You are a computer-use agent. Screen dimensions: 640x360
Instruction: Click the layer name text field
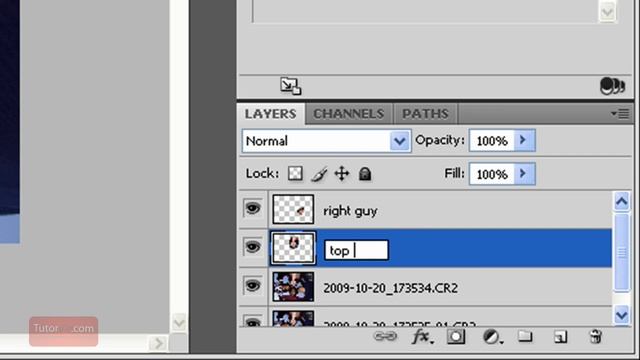(356, 250)
